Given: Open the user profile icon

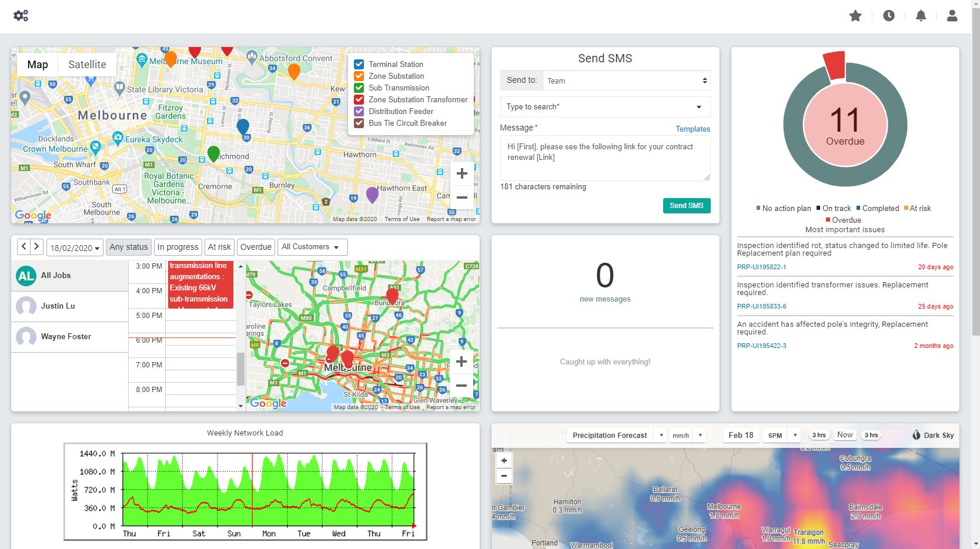Looking at the screenshot, I should [x=952, y=16].
